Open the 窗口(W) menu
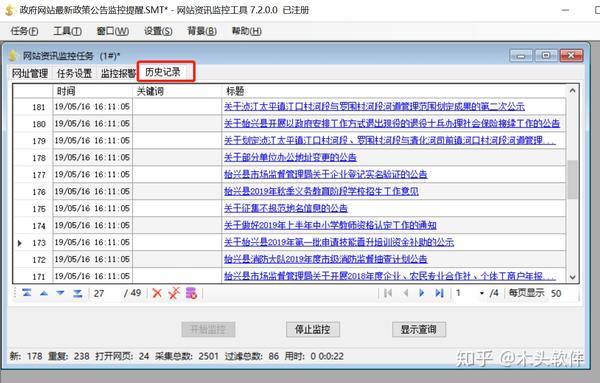The width and height of the screenshot is (600, 383). coord(112,31)
